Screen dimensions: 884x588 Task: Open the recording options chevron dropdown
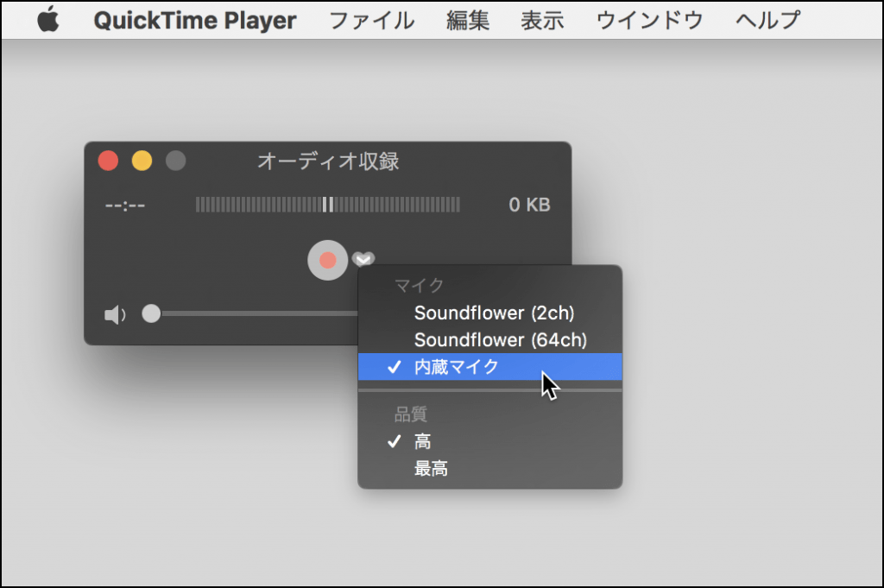tap(363, 259)
